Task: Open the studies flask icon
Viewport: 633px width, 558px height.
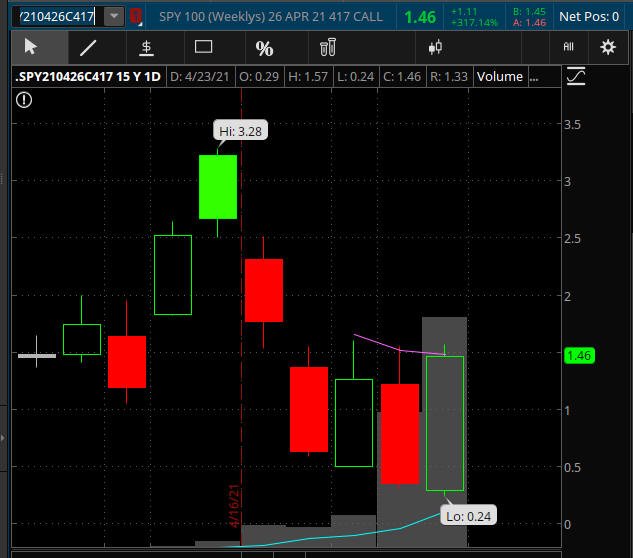Action: [327, 47]
